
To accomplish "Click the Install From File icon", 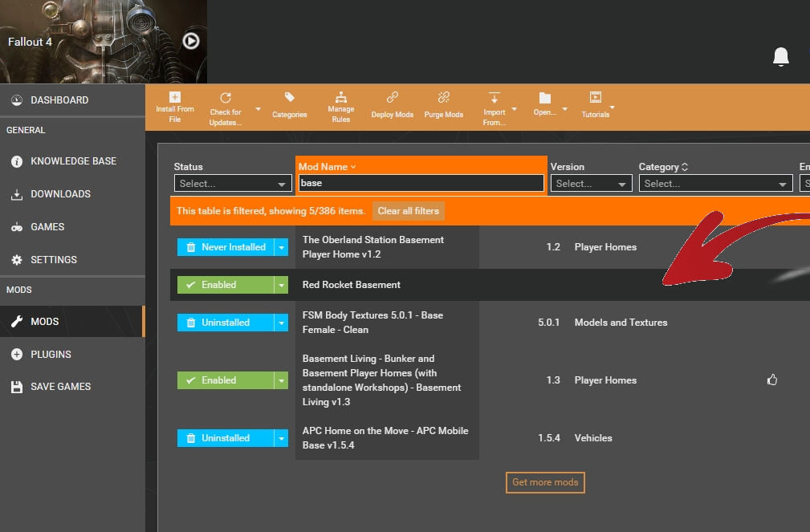I will pyautogui.click(x=175, y=97).
